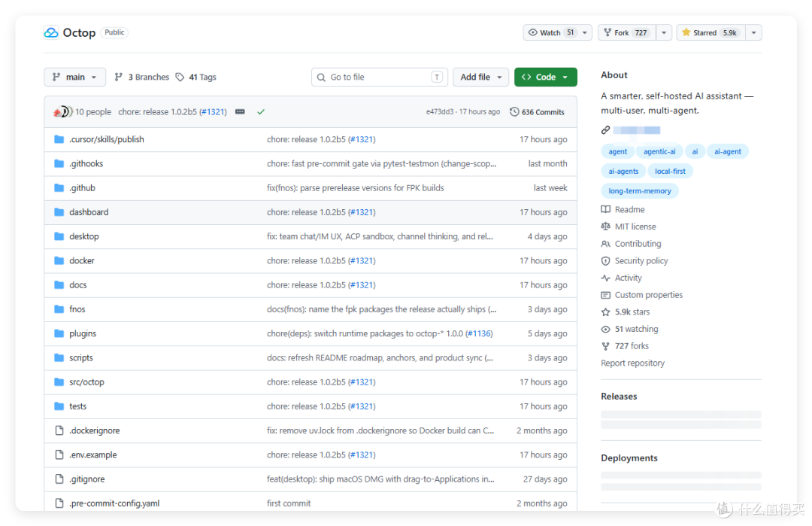Click the folder icon beside plugins

pyautogui.click(x=59, y=334)
